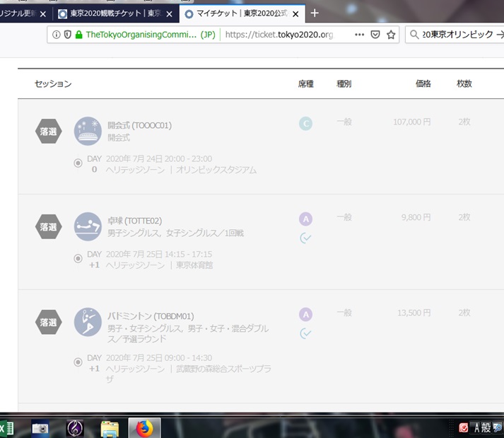
Task: Click the day marker for 7月 24日
Action: coord(78,163)
